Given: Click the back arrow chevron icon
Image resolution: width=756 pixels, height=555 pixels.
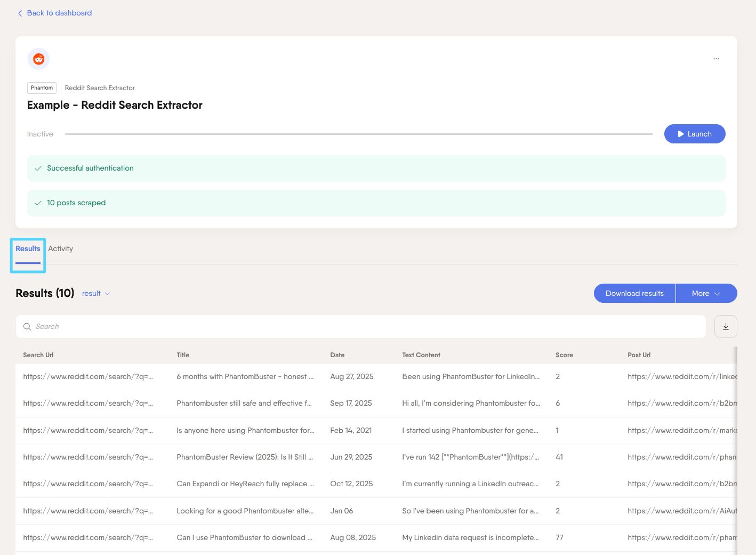Looking at the screenshot, I should click(20, 13).
